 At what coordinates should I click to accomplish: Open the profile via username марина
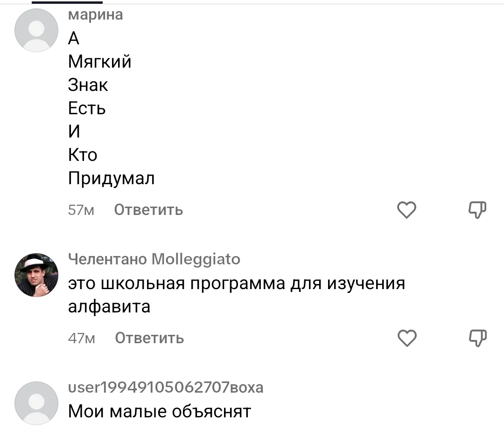(96, 15)
